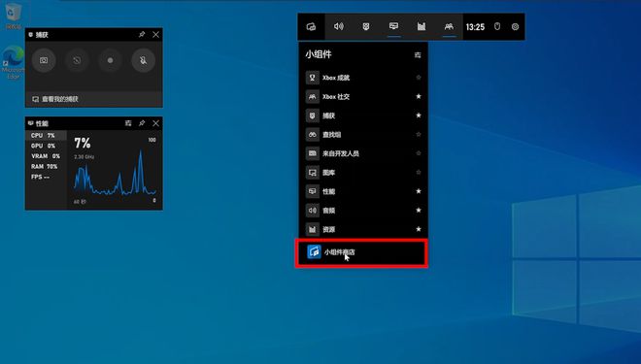
Task: Open 查看我的捕获 to show my captures
Action: (93, 99)
